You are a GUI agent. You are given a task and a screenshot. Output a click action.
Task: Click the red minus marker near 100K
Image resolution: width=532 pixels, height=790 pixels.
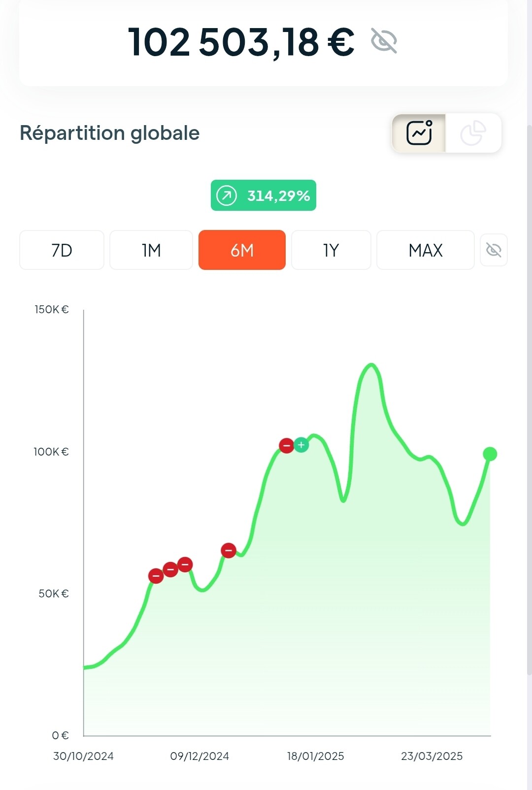287,446
